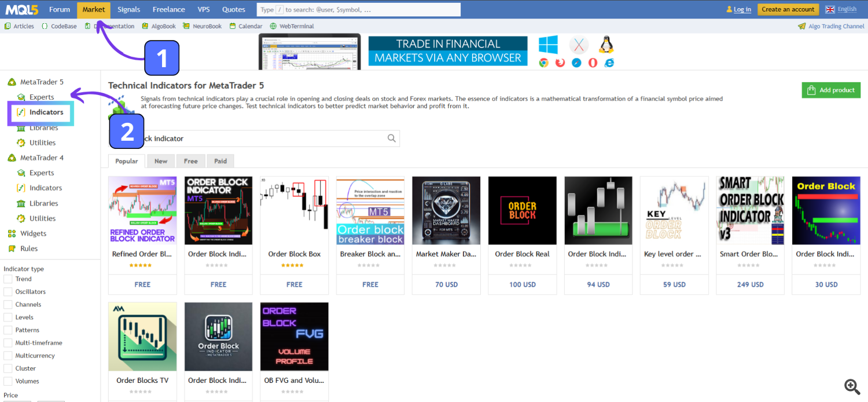Click the Linux penguin icon in banner
The height and width of the screenshot is (402, 868).
tap(606, 45)
